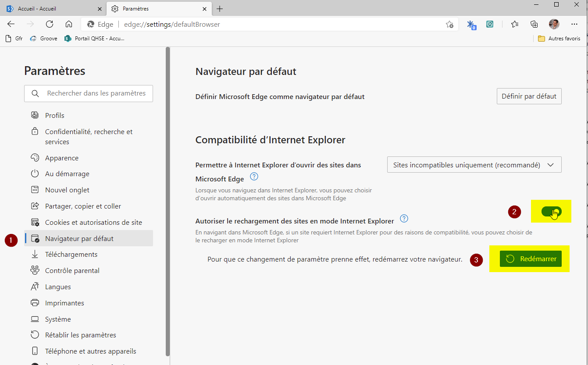Screen dimensions: 588x365
Task: Open Contrôle parental settings section
Action: (89, 270)
